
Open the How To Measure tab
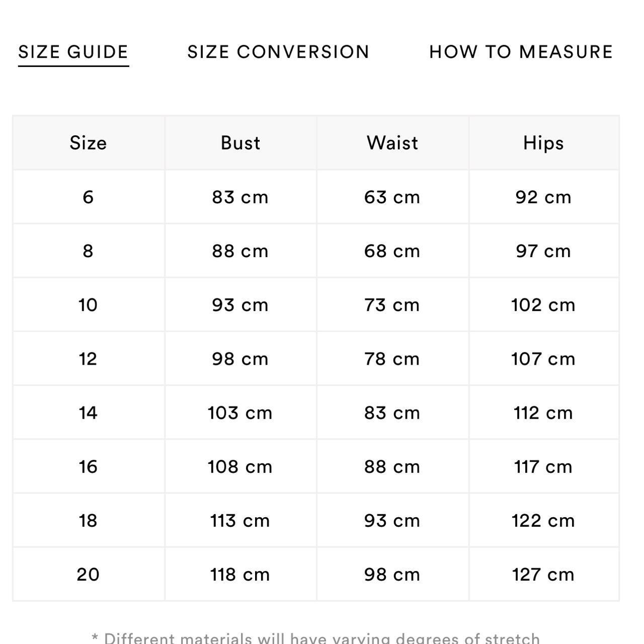click(x=521, y=52)
